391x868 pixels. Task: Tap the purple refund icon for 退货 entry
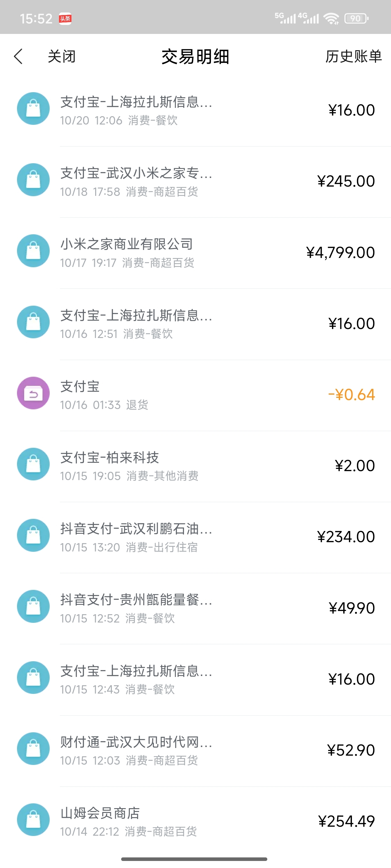33,393
